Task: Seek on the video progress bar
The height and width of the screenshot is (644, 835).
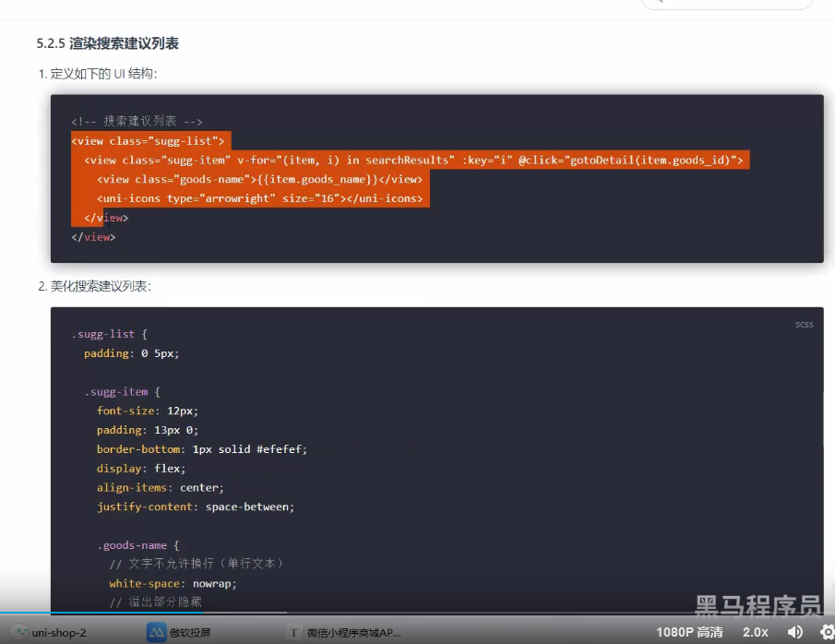Action: click(x=417, y=614)
